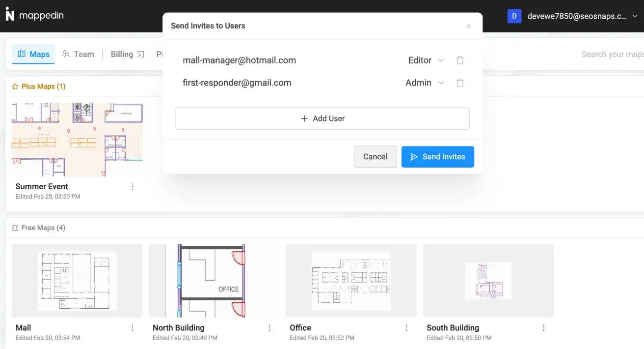The height and width of the screenshot is (349, 644).
Task: Open the external link icon next to Billing
Action: point(141,53)
